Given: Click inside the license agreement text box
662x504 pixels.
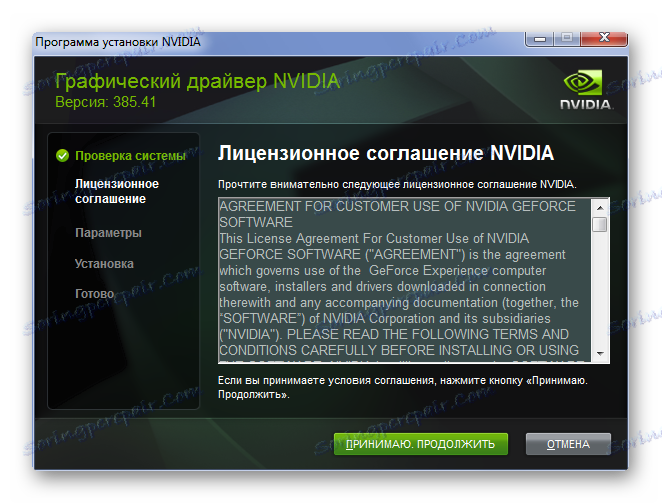Looking at the screenshot, I should pos(405,280).
